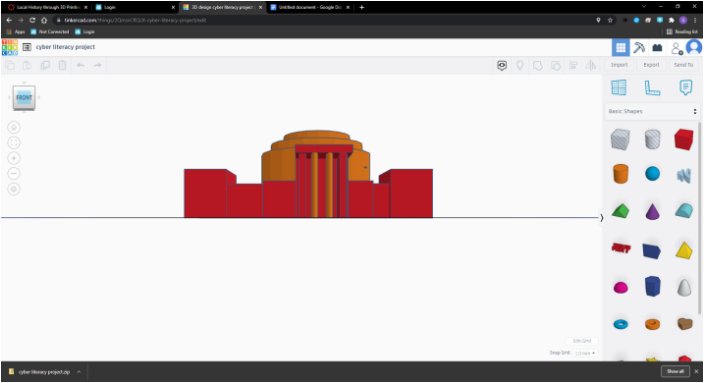Switch to 3D design grid view
This screenshot has height=383, width=706.
pos(621,48)
